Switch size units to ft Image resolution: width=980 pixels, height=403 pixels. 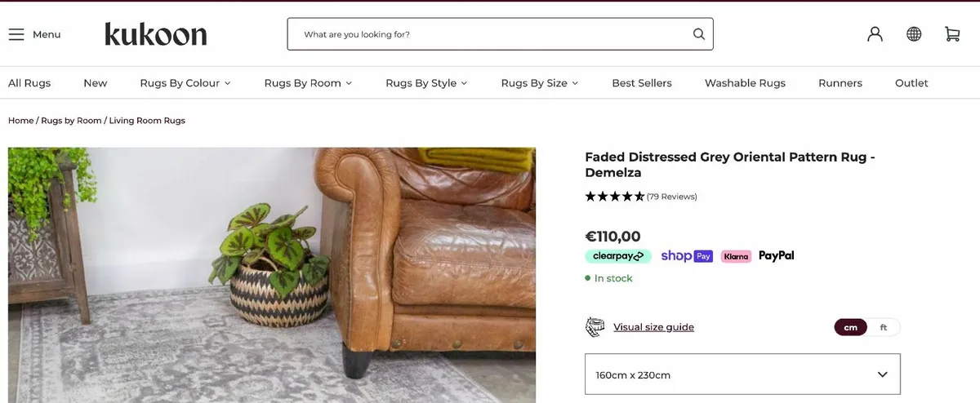(883, 327)
